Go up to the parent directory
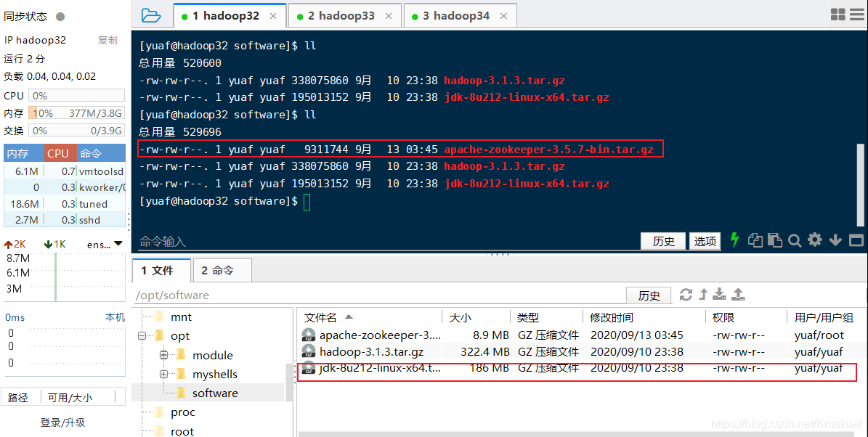The image size is (868, 437). tap(703, 294)
